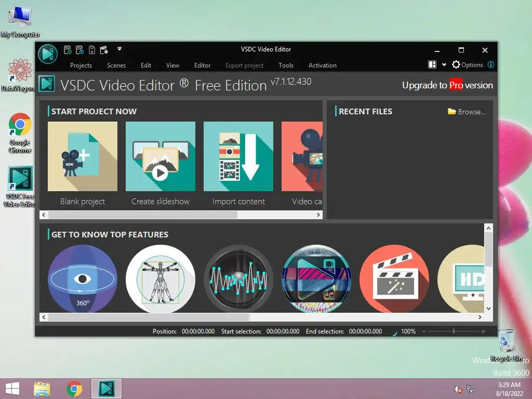Expand the layout dropdown arrow
This screenshot has height=399, width=532.
point(444,64)
